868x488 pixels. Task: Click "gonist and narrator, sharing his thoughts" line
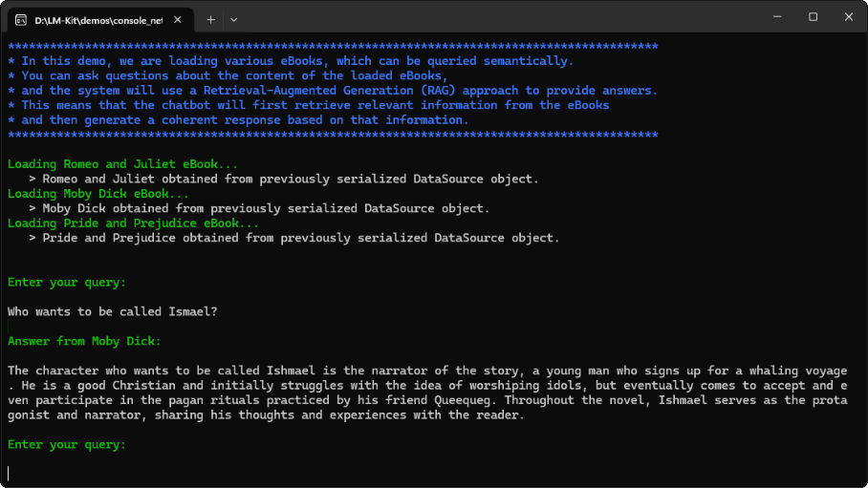point(266,415)
